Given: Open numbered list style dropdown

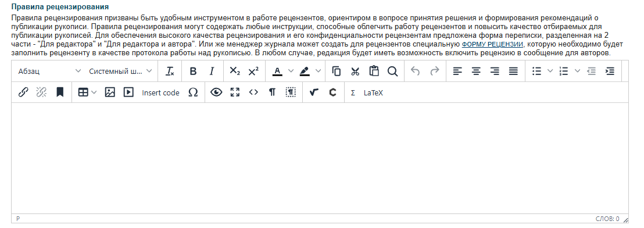Looking at the screenshot, I should pos(577,72).
